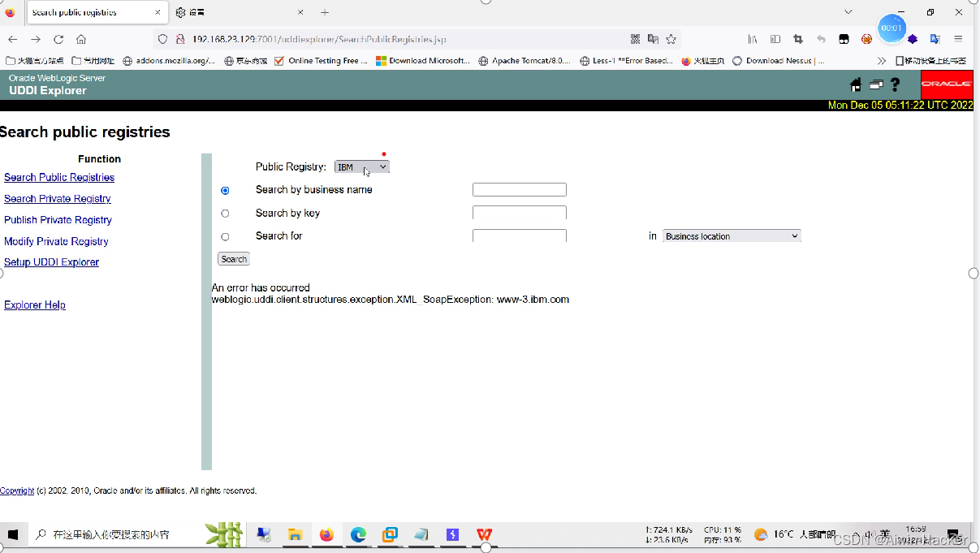This screenshot has height=553, width=980.
Task: Open the Search Private Registry link
Action: pyautogui.click(x=58, y=198)
